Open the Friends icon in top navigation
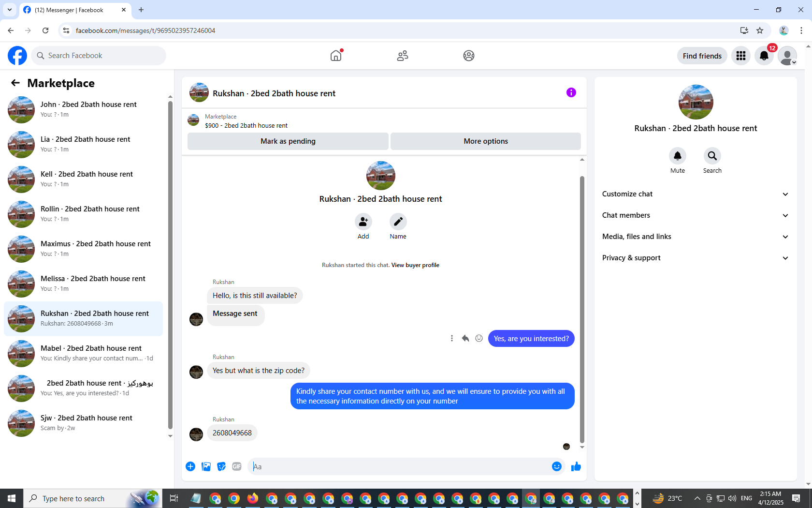The height and width of the screenshot is (508, 812). pos(403,56)
